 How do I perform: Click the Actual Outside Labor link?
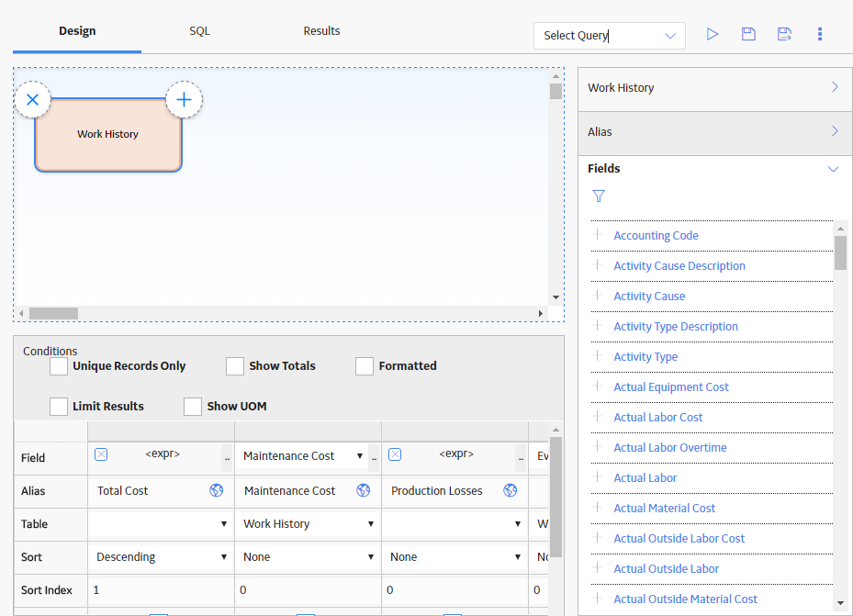pos(667,569)
